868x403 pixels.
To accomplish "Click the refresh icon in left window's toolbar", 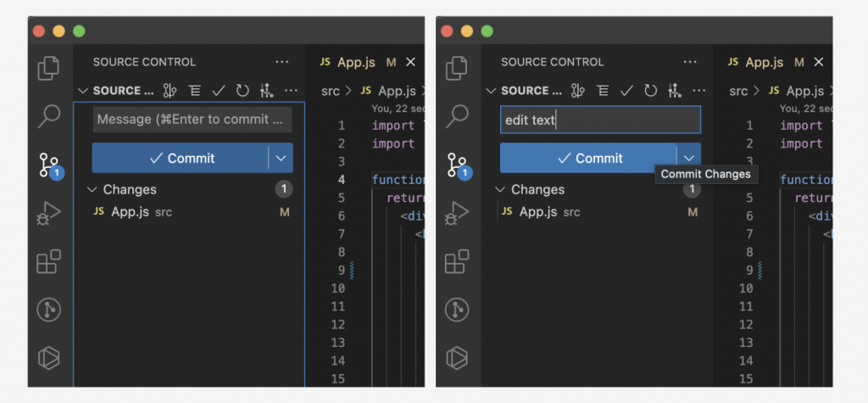I will point(242,91).
